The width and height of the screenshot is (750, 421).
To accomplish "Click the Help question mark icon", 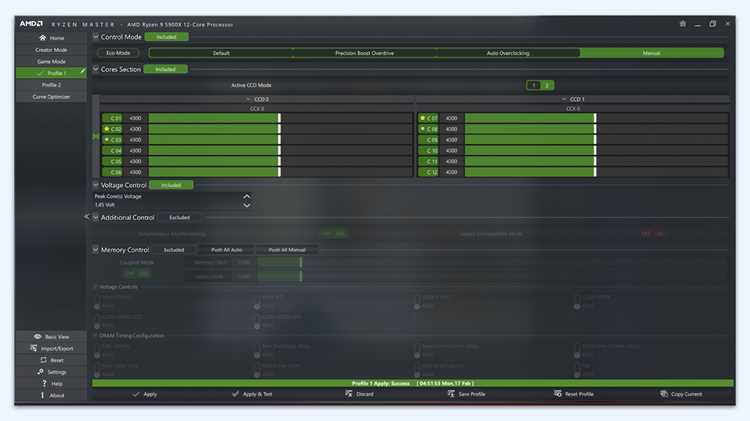I will (44, 384).
